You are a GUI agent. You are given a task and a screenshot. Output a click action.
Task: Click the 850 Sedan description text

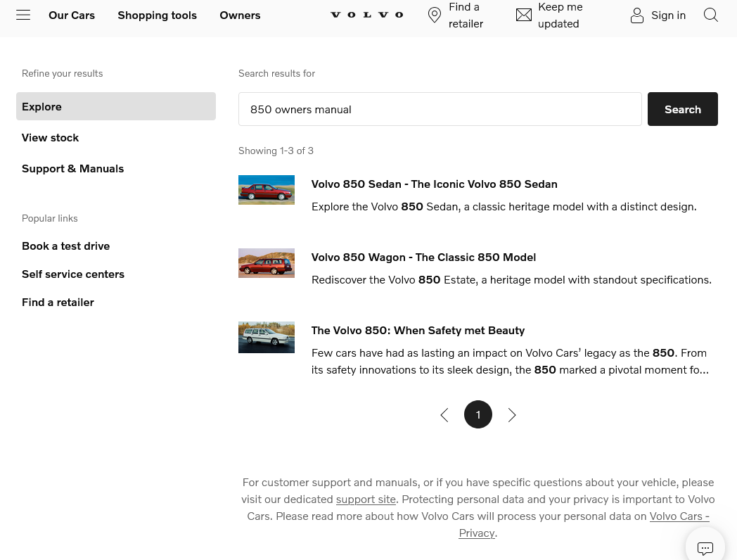pyautogui.click(x=504, y=207)
